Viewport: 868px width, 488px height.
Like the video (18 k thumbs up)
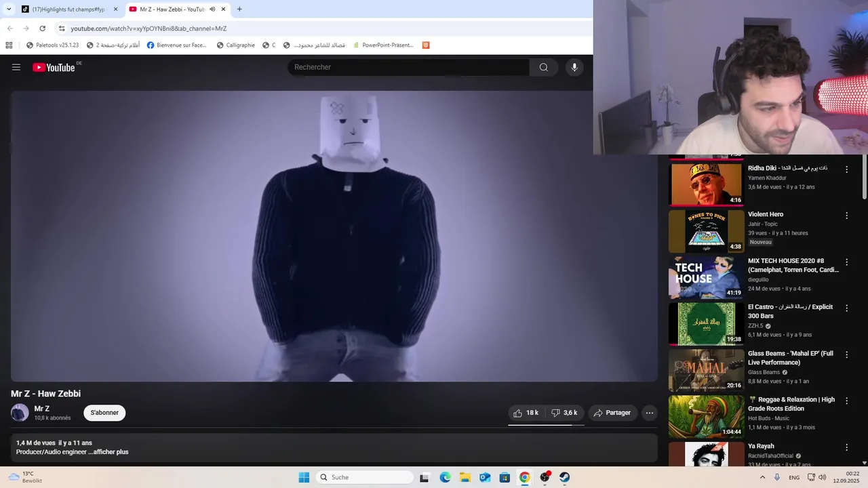tap(527, 413)
